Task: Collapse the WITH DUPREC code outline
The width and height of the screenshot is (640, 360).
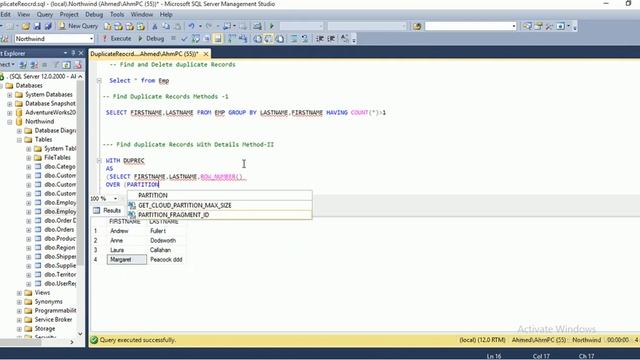Action: point(99,160)
